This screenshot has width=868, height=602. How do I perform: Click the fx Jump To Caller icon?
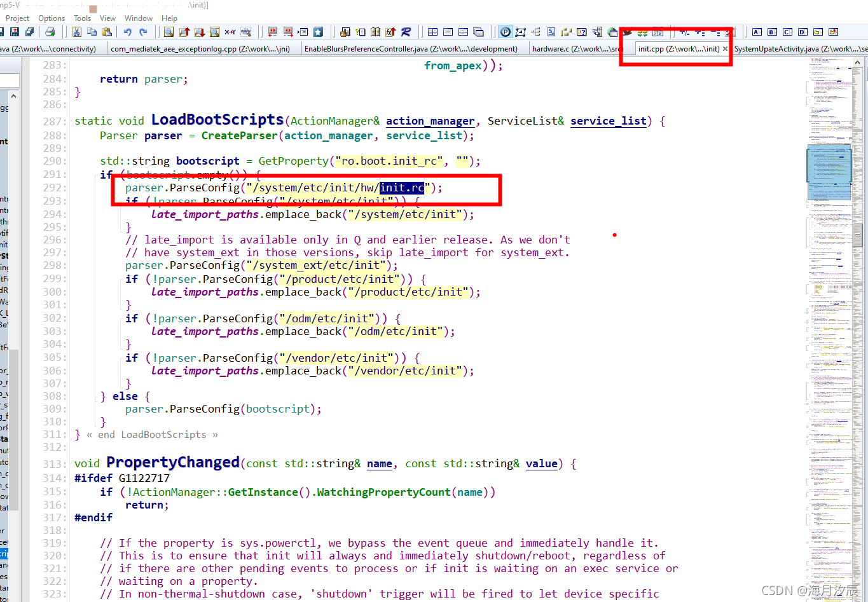click(x=391, y=32)
